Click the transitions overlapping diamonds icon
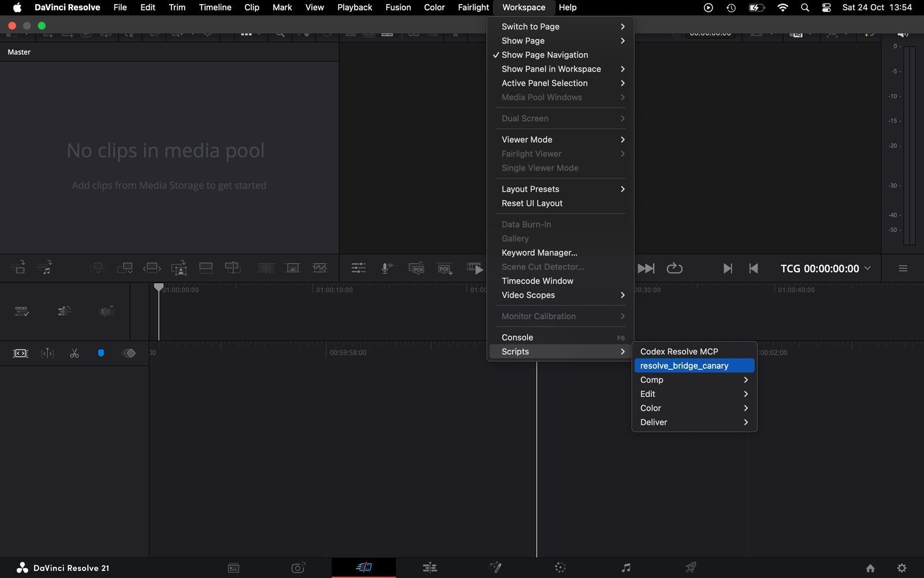 coord(128,353)
